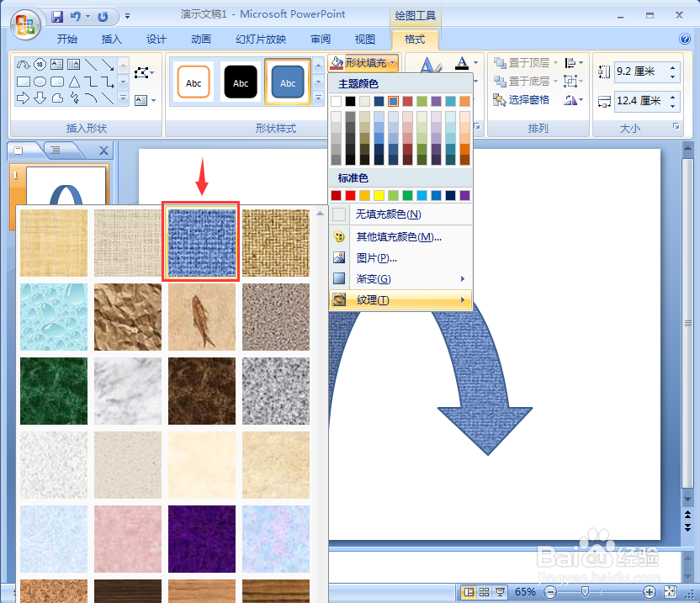700x603 pixels.
Task: Undo the last action
Action: (x=76, y=17)
